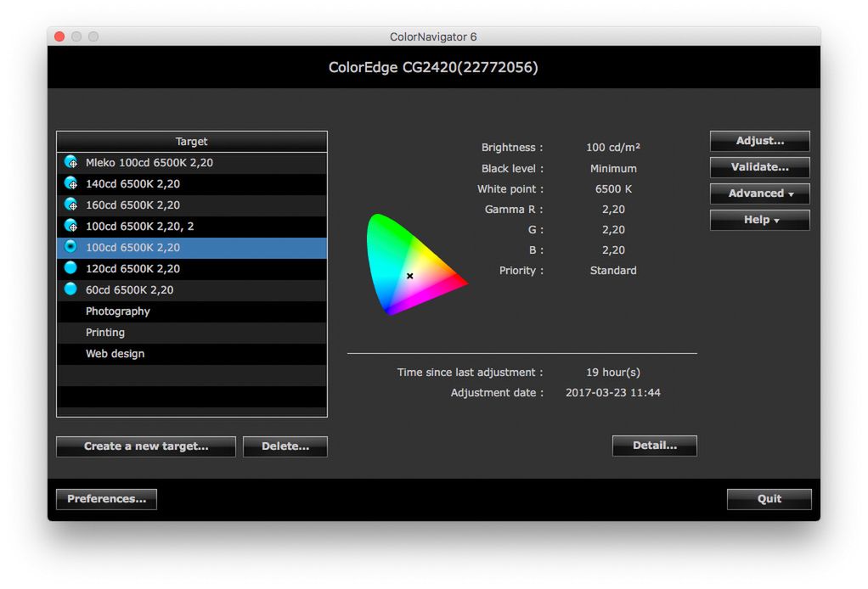Select the highlighted 100cd 6500K 2,20 target
The image size is (868, 589).
(x=192, y=248)
